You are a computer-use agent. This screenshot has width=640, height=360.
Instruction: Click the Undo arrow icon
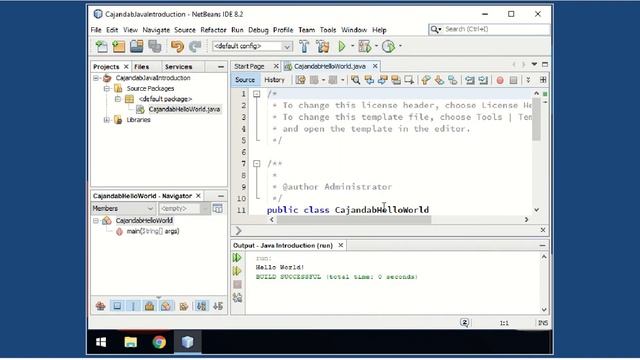click(x=177, y=47)
